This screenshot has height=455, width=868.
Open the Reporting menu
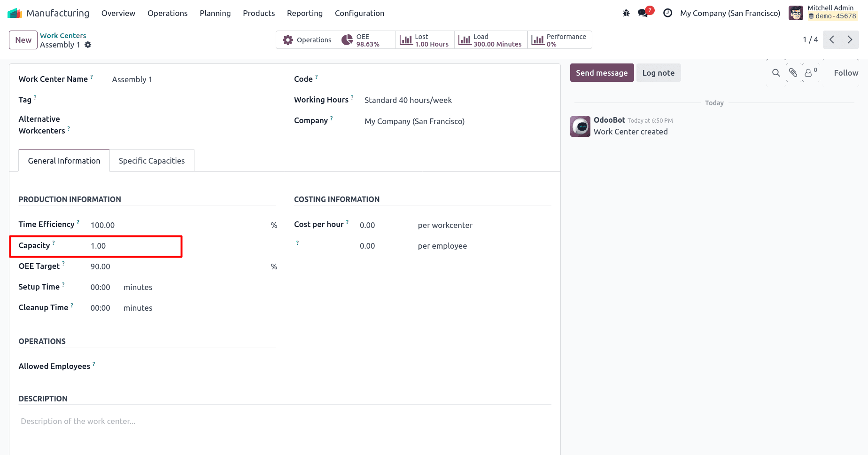tap(304, 13)
